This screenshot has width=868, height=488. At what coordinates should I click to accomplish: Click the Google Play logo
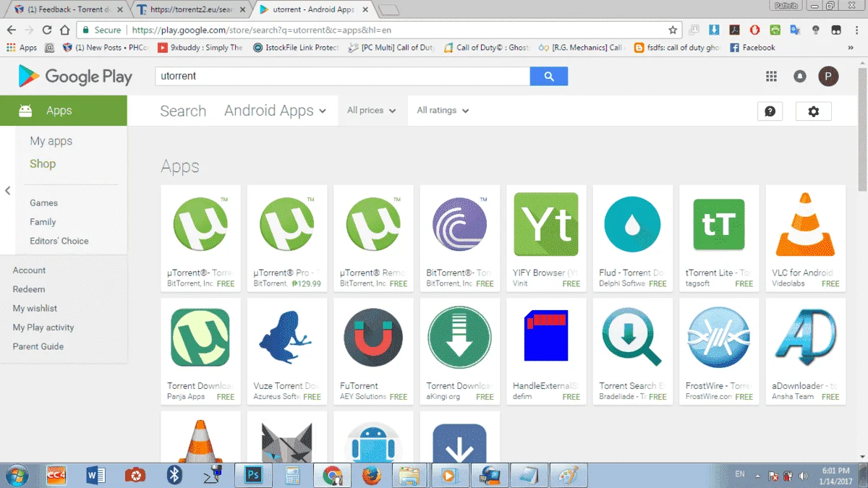click(x=75, y=76)
